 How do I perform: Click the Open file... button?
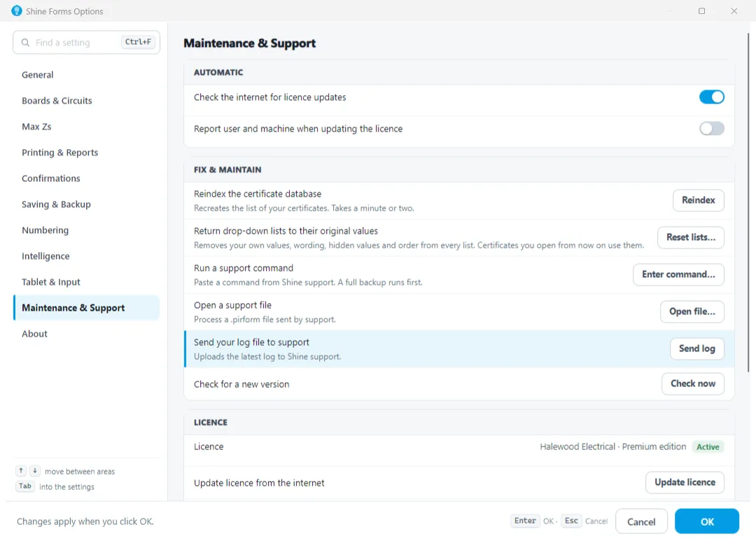(x=692, y=311)
